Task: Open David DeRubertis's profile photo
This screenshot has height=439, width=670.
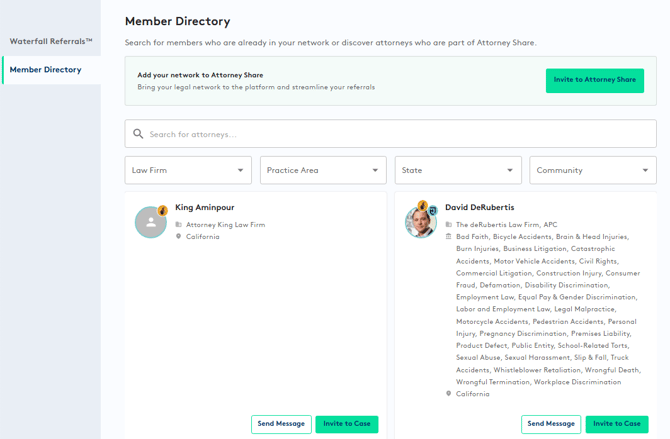Action: (420, 223)
